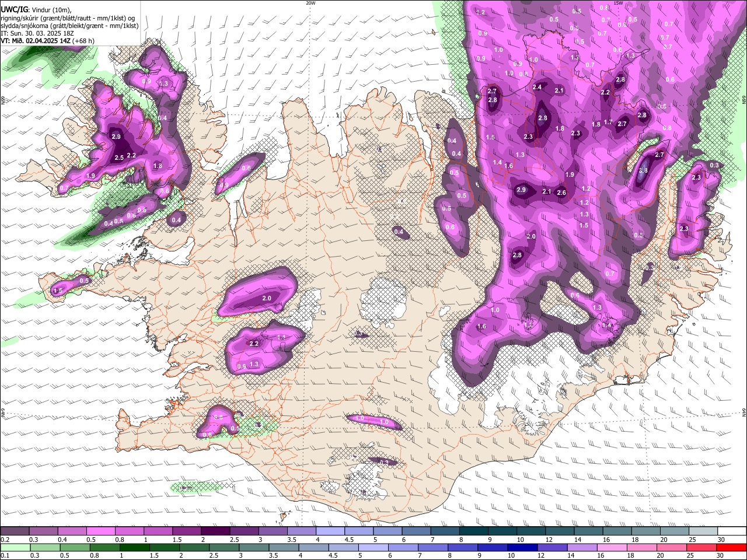Screen dimensions: 747x560
Task: Click the 'IT: Sun. 30. 03. 2025 18Z' line
Action: [37, 33]
